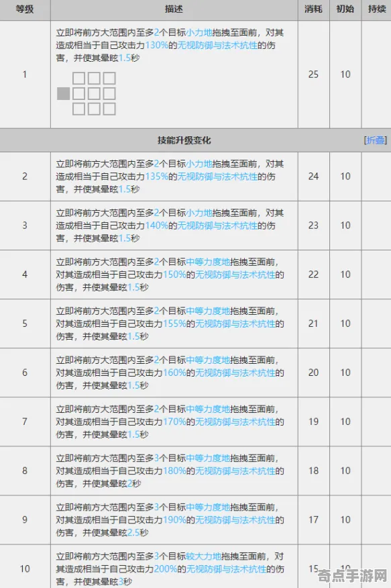This screenshot has width=391, height=588.
Task: Follow 无视防御与法术抗性 link in the 140% row
Action: click(217, 226)
